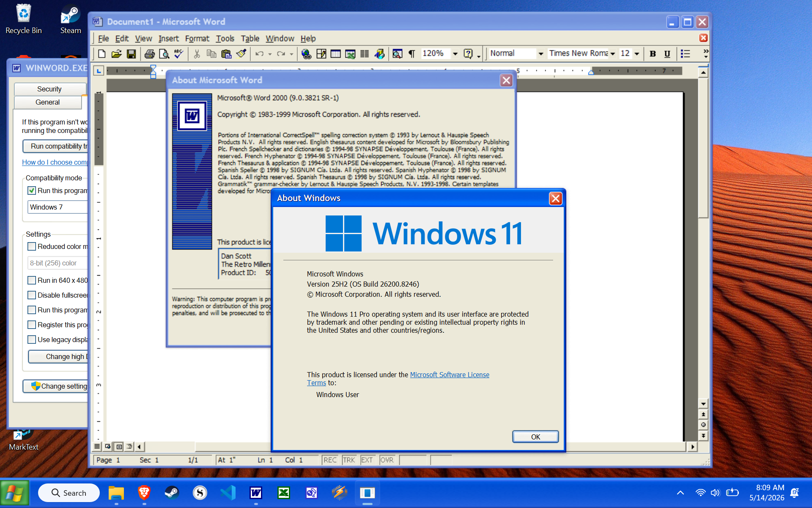This screenshot has width=812, height=508.
Task: Open Print Preview from the Word toolbar
Action: [x=164, y=54]
